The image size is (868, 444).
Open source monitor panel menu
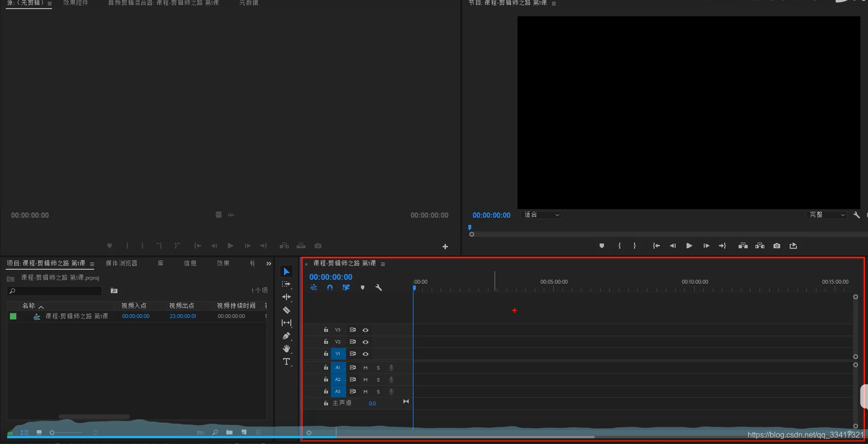point(49,3)
